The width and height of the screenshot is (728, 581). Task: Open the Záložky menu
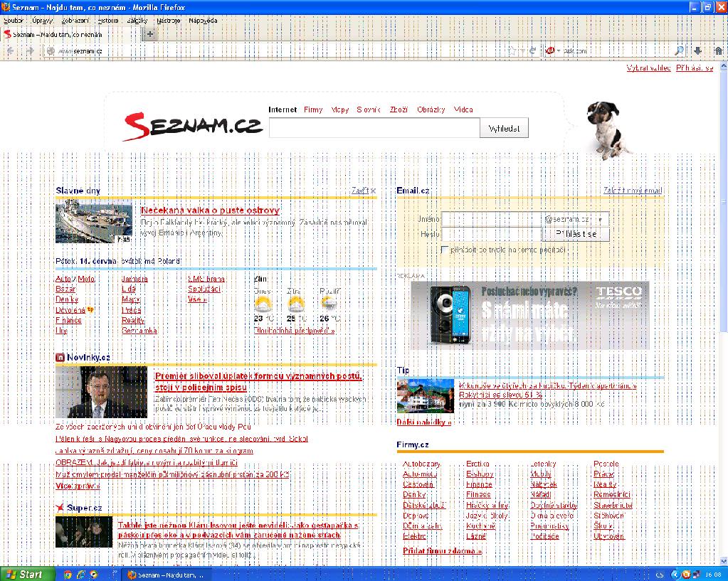point(137,21)
